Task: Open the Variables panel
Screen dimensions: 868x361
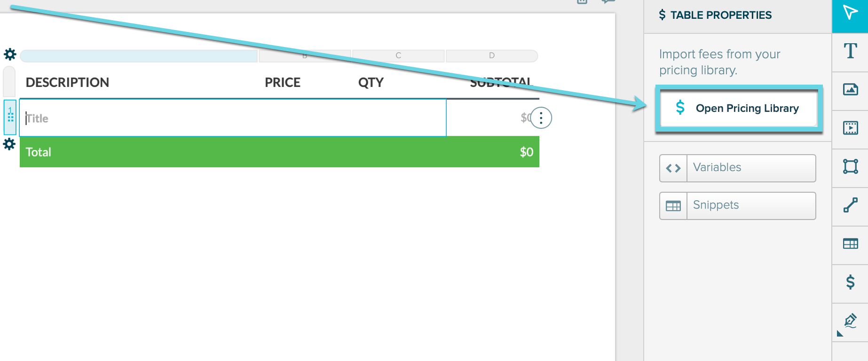Action: click(737, 168)
